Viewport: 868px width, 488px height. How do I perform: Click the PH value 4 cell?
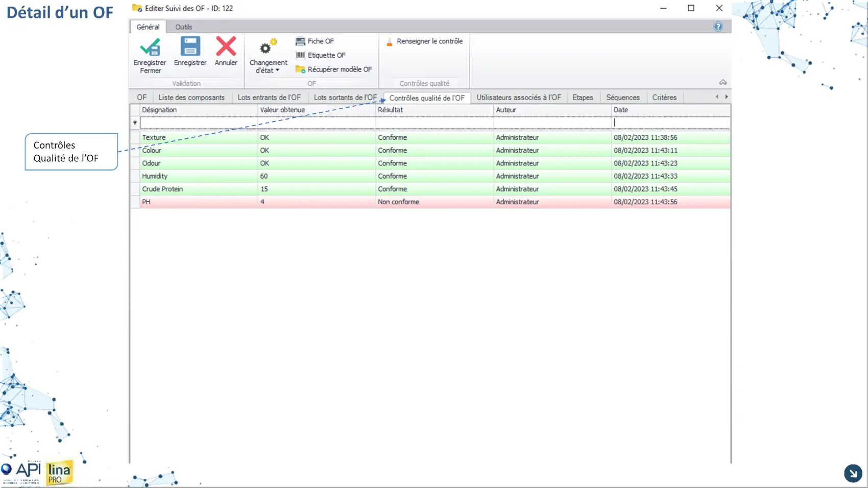[317, 202]
